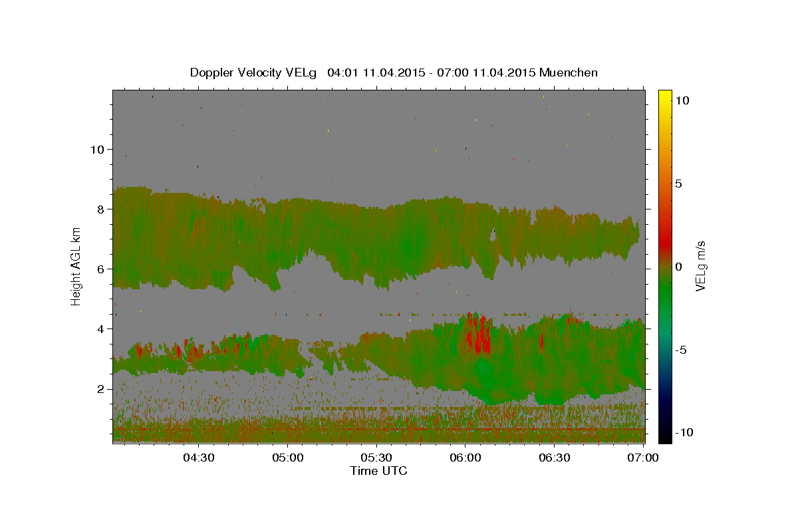Click the red band of the colorbar

pos(665,245)
